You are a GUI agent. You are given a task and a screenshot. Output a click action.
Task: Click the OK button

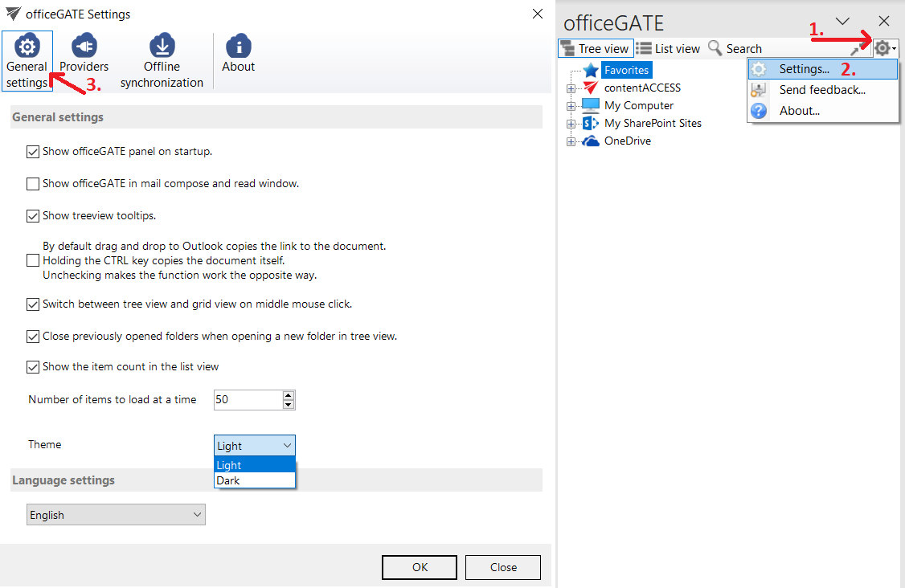tap(420, 567)
